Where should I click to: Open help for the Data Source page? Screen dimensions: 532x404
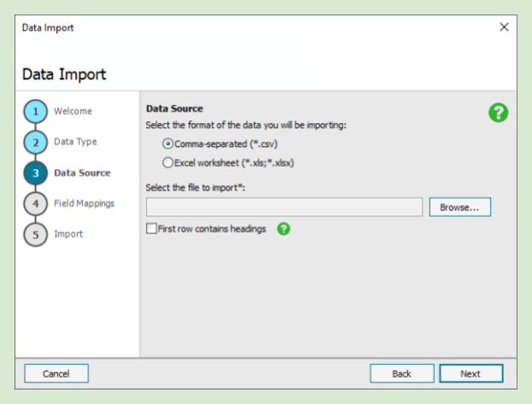click(498, 113)
